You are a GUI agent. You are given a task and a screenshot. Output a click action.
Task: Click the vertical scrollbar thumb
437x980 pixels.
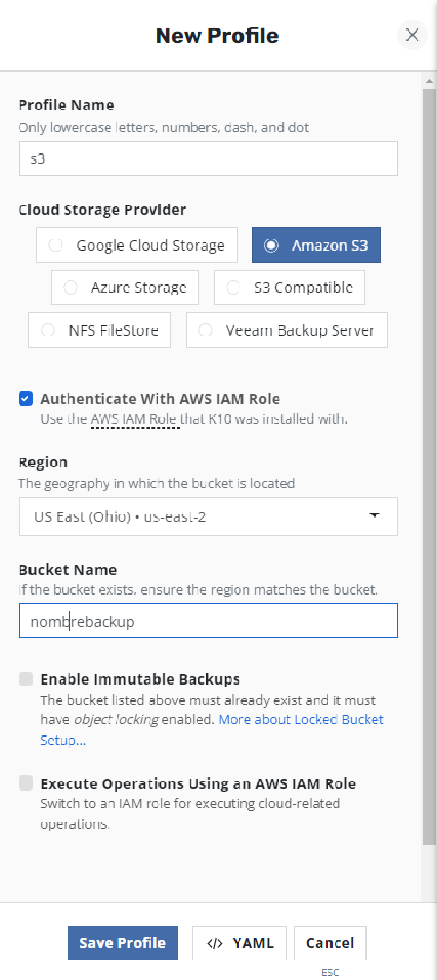[429, 467]
